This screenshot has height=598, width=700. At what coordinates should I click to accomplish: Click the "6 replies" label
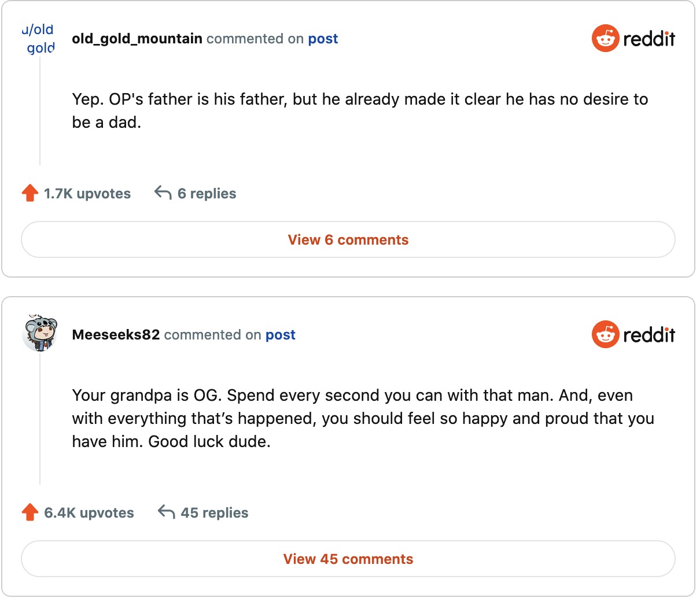[x=207, y=194]
